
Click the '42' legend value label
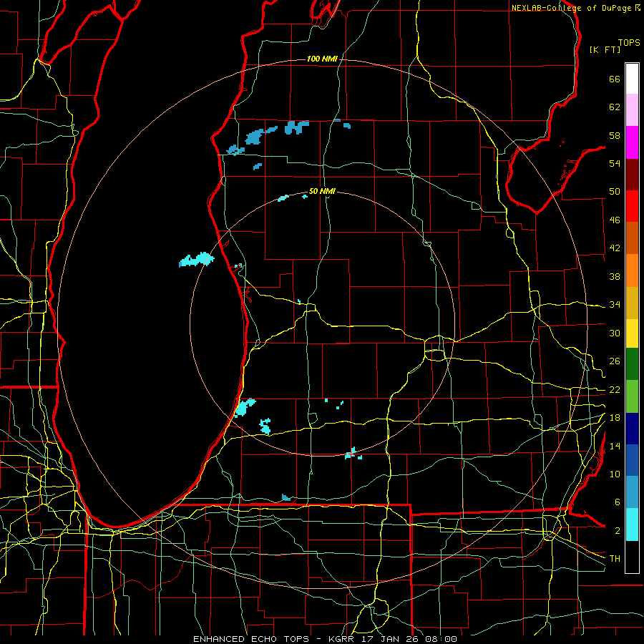(x=615, y=248)
